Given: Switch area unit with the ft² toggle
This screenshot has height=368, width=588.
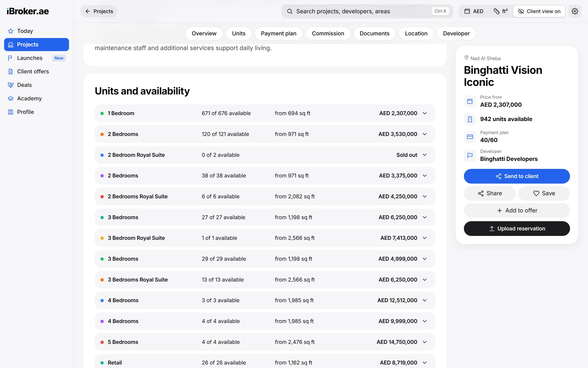Looking at the screenshot, I should coord(501,11).
